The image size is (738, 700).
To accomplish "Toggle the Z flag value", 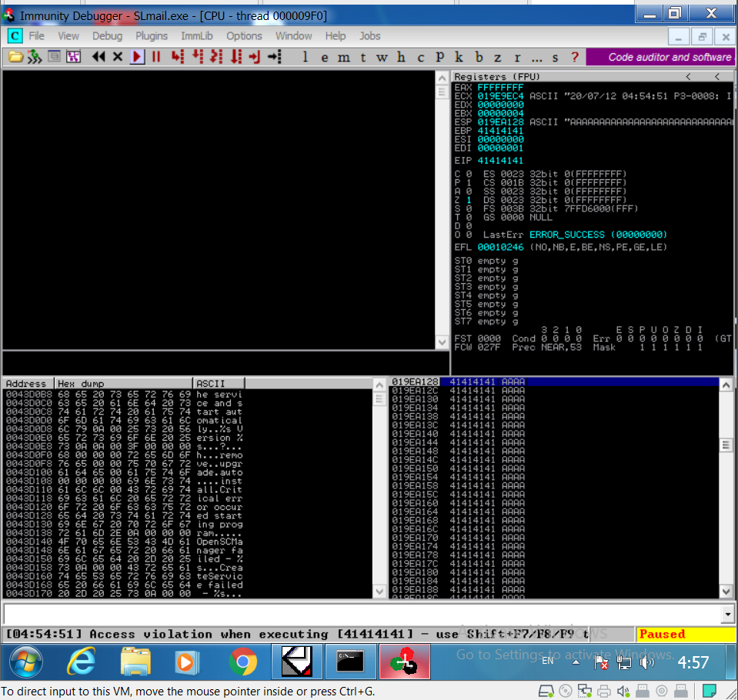I will tap(469, 200).
